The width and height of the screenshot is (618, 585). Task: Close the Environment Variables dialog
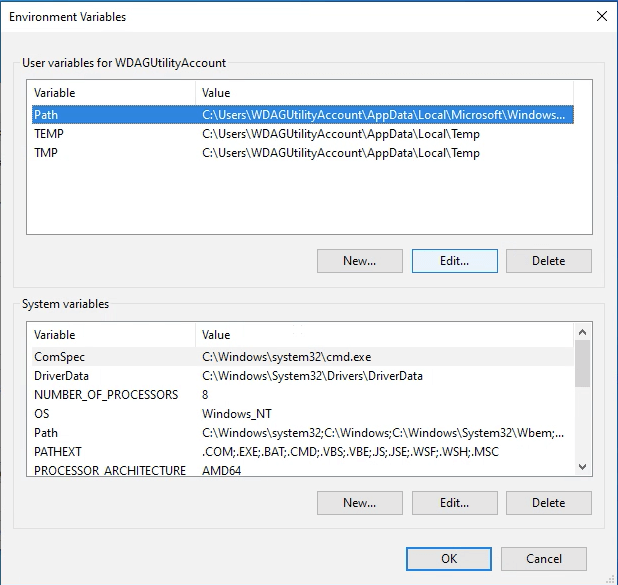point(601,16)
